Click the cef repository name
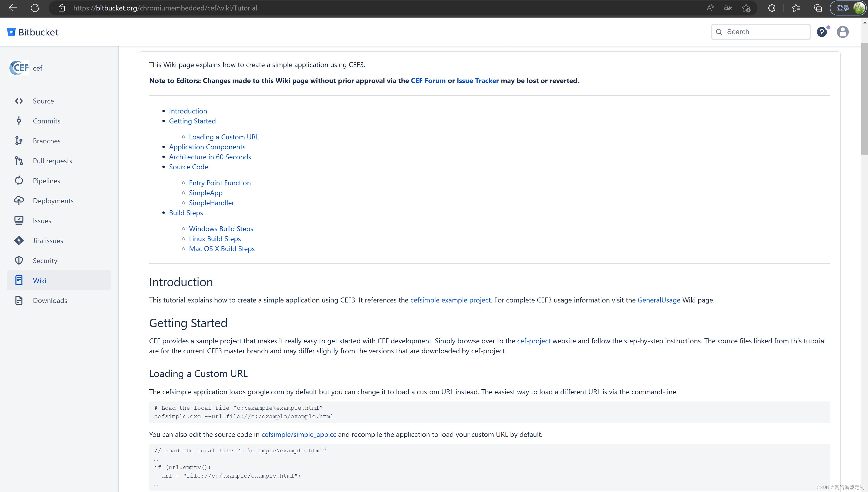 [37, 68]
